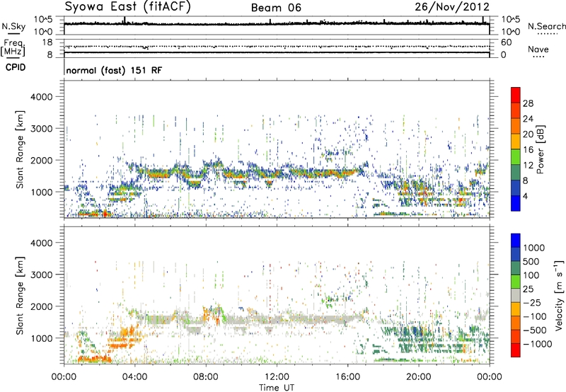The image size is (566, 392).
Task: Click the '18' tick on frequency axis
Action: pos(47,42)
